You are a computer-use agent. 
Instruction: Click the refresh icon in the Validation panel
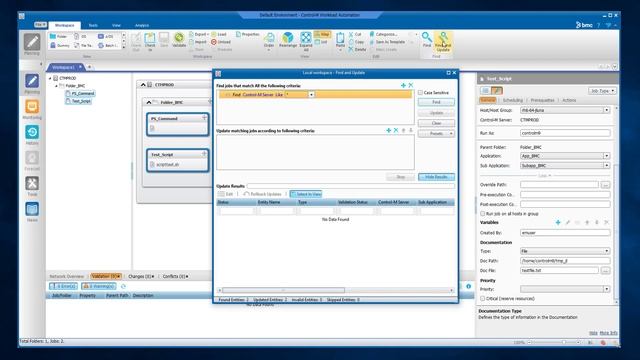point(123,286)
